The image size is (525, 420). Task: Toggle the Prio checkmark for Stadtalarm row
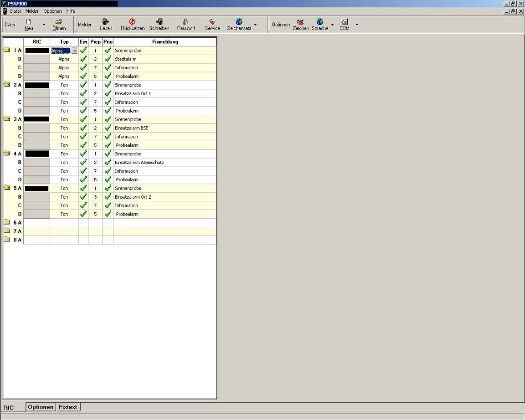click(x=108, y=59)
